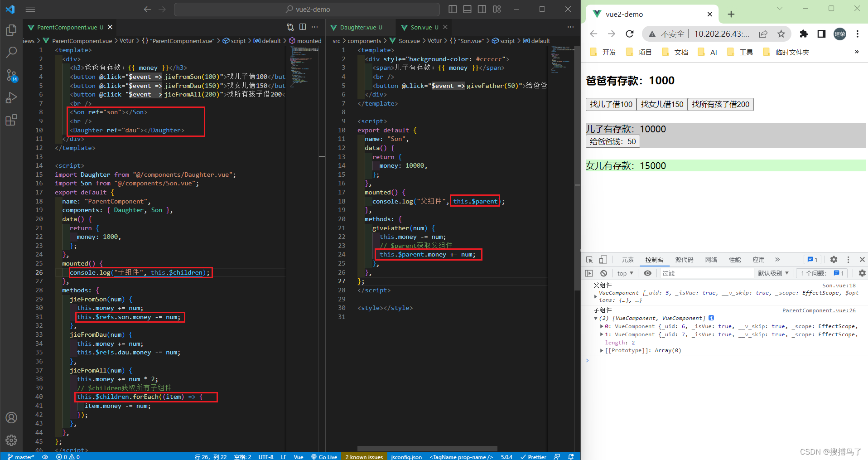Expand array item 0 VueComponent _uid 6
The width and height of the screenshot is (868, 460).
[602, 326]
